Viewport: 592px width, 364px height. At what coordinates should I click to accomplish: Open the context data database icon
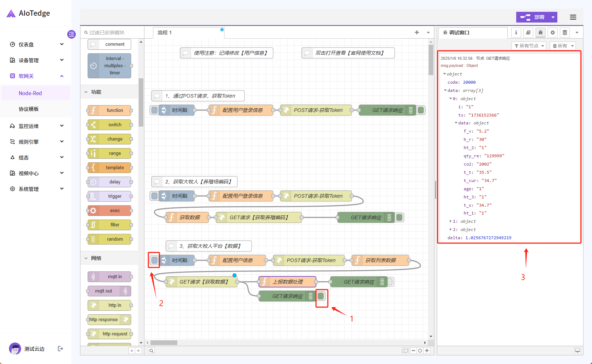[x=565, y=33]
